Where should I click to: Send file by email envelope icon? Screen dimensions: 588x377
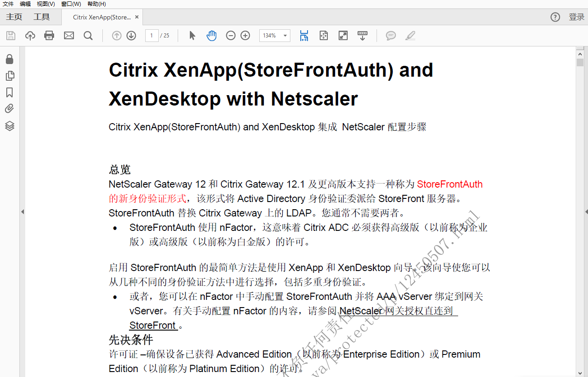(69, 36)
